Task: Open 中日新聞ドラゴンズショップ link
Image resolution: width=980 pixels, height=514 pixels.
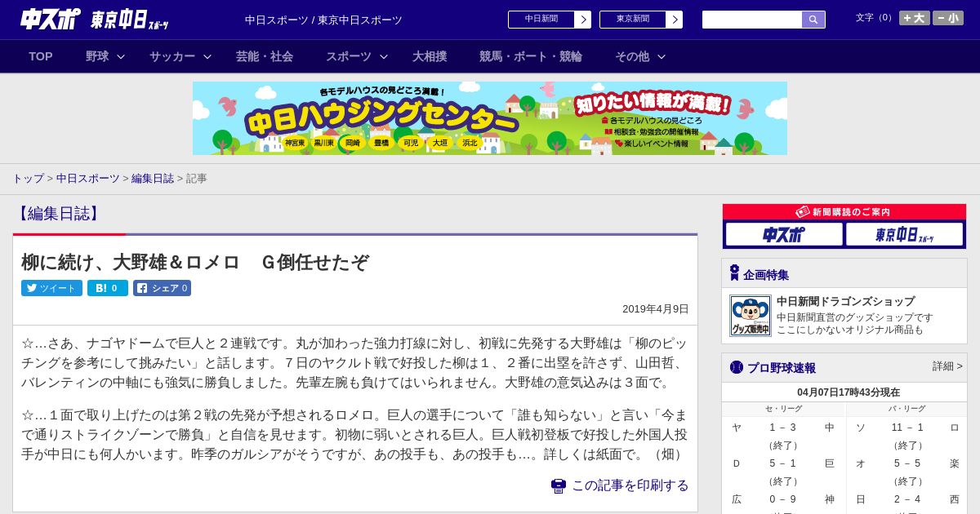Action: click(x=845, y=301)
